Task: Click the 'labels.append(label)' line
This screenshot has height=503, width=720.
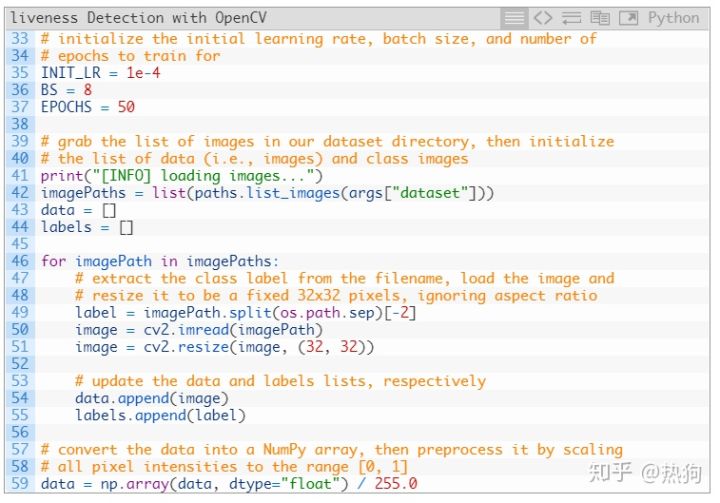Action: [x=160, y=415]
